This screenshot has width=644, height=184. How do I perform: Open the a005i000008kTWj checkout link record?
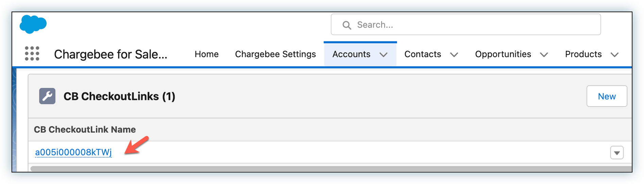pos(73,152)
